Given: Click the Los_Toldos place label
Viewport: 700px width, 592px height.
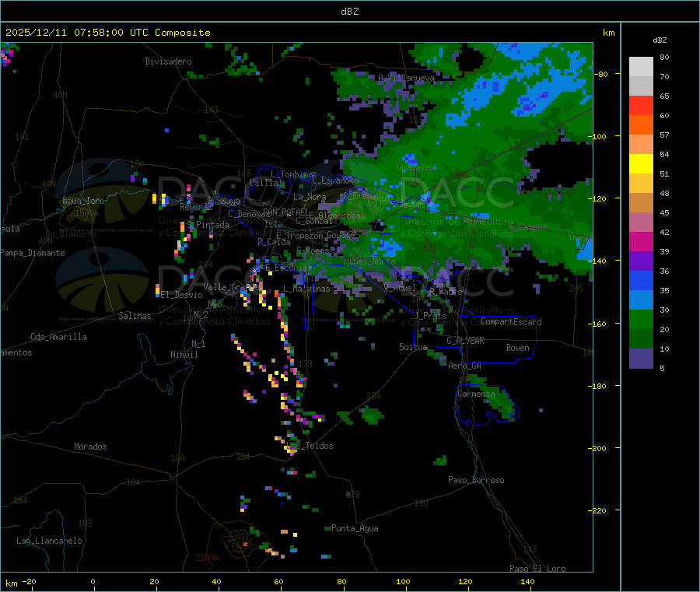Looking at the screenshot, I should 311,446.
